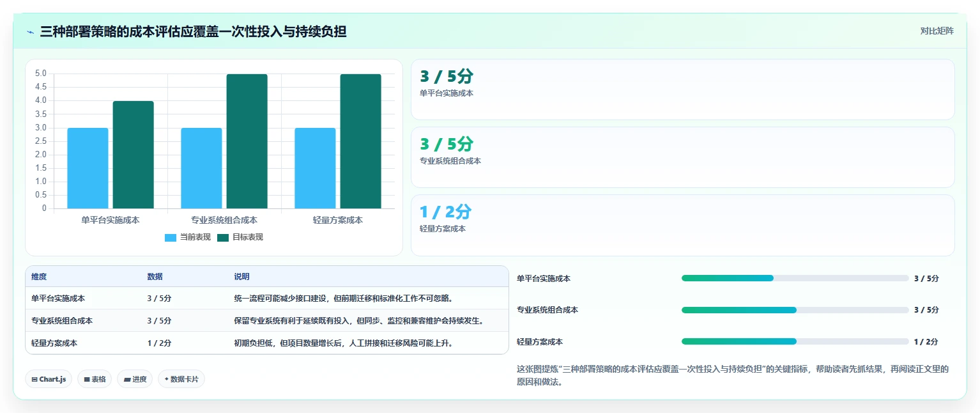Open the 轻量方案成本 score card showing 1 / 2分
The width and height of the screenshot is (980, 413).
click(x=683, y=225)
